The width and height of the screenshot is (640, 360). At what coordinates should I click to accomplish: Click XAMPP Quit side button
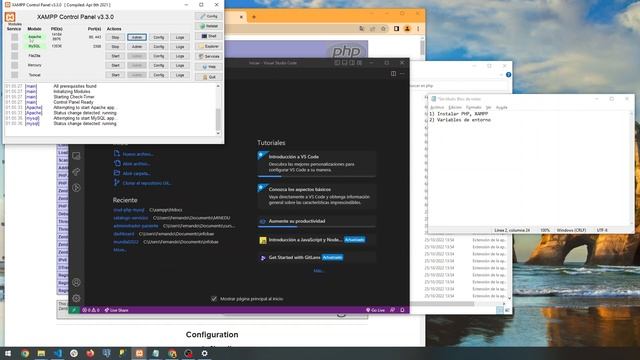209,77
